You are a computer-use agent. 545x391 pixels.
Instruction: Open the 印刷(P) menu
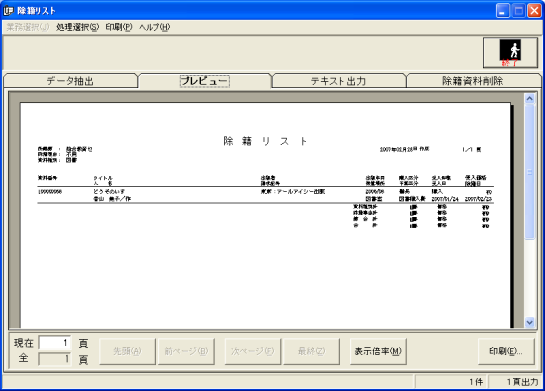pyautogui.click(x=119, y=27)
